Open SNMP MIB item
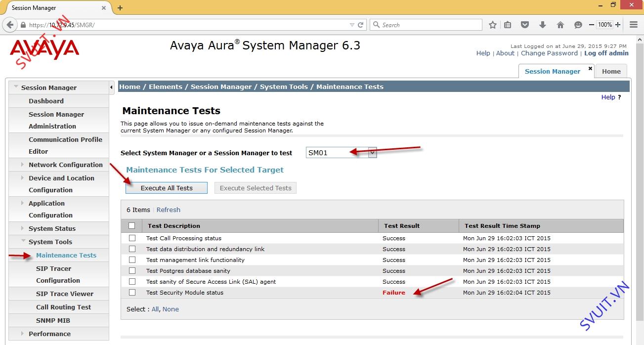The width and height of the screenshot is (644, 345). pyautogui.click(x=53, y=320)
